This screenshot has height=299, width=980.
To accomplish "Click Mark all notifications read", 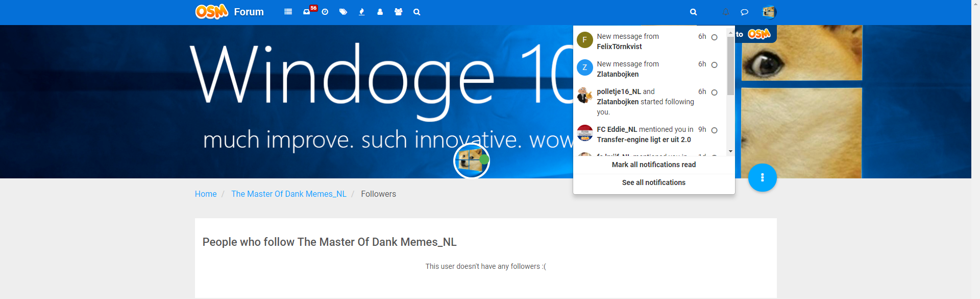I will [654, 165].
